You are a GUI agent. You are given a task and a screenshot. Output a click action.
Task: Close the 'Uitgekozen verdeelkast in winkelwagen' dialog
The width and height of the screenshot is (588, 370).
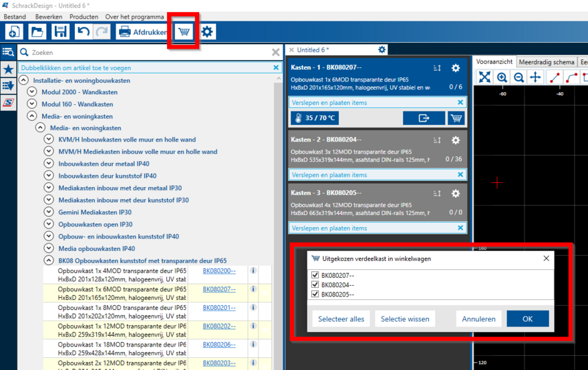(546, 258)
